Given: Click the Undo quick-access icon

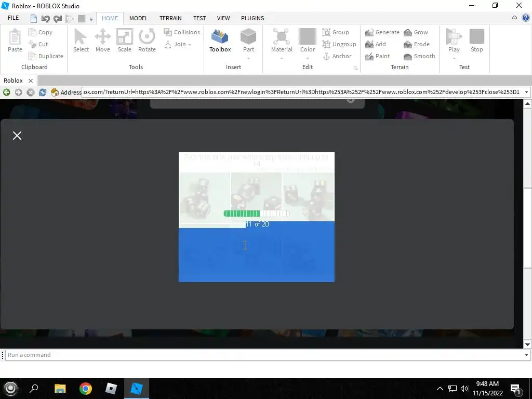Looking at the screenshot, I should tap(45, 19).
